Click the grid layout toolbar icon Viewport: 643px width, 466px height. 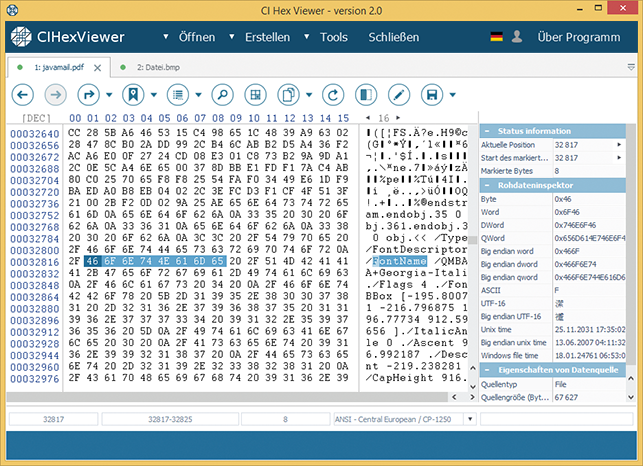[255, 95]
